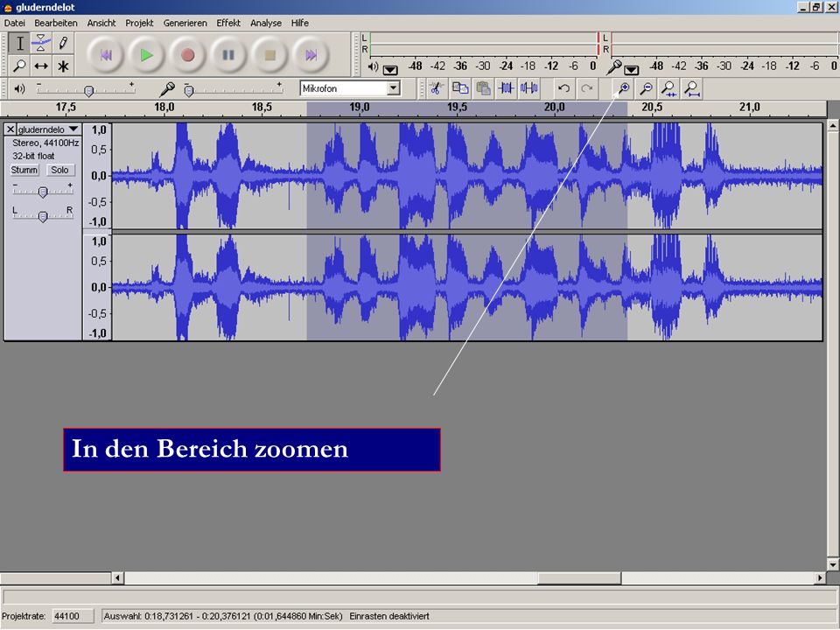This screenshot has width=840, height=630.
Task: Click the input level microphone meter icon
Action: tap(614, 67)
